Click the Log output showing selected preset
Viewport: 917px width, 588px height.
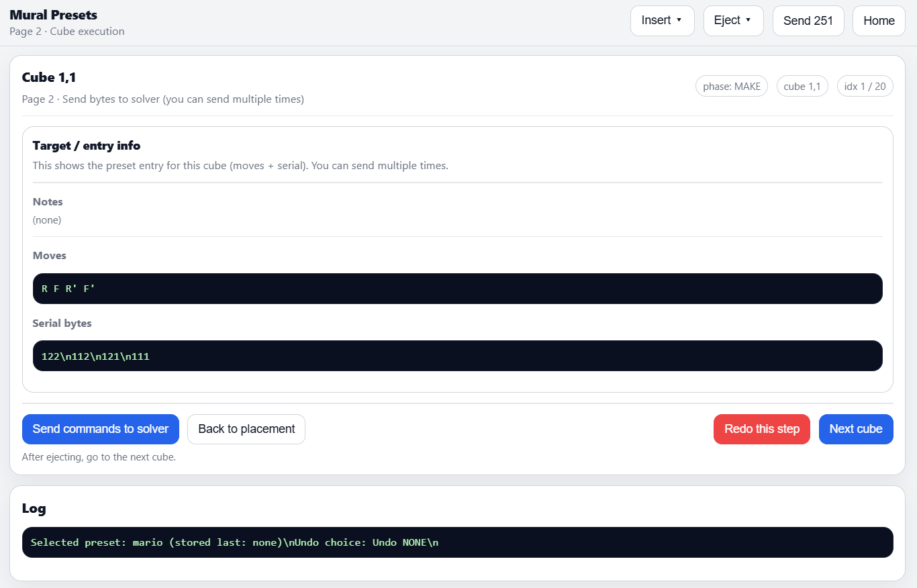[x=457, y=542]
